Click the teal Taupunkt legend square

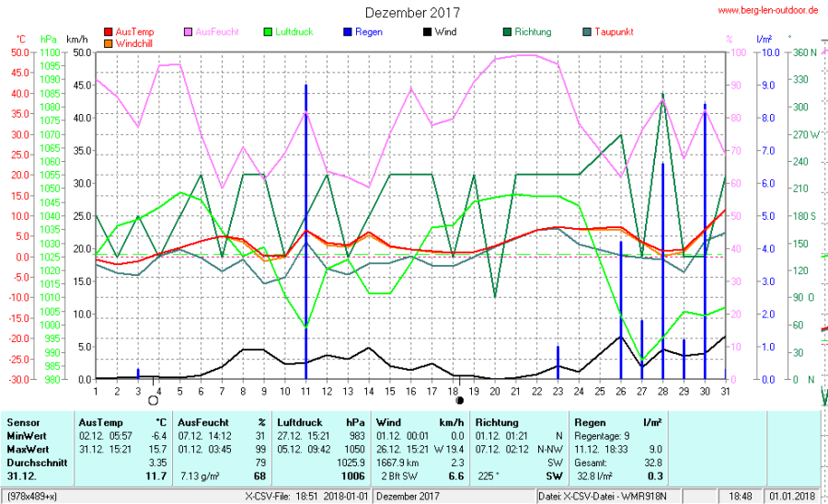[x=587, y=32]
